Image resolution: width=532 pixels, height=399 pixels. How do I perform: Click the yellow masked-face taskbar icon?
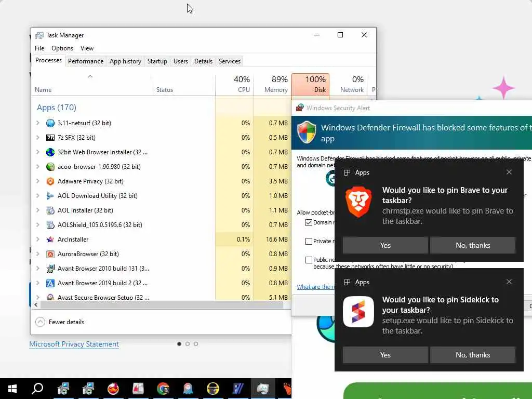pyautogui.click(x=213, y=389)
